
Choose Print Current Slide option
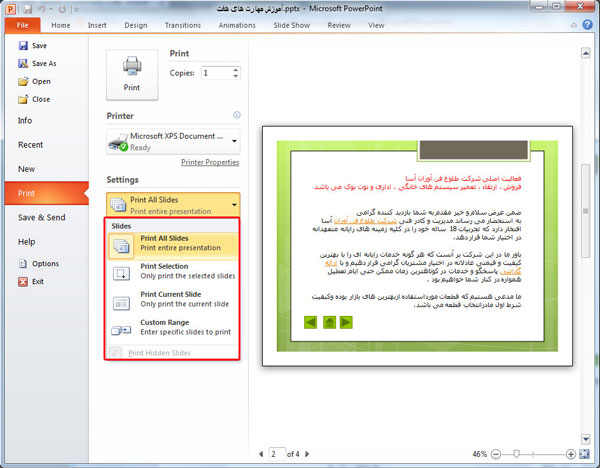[172, 300]
